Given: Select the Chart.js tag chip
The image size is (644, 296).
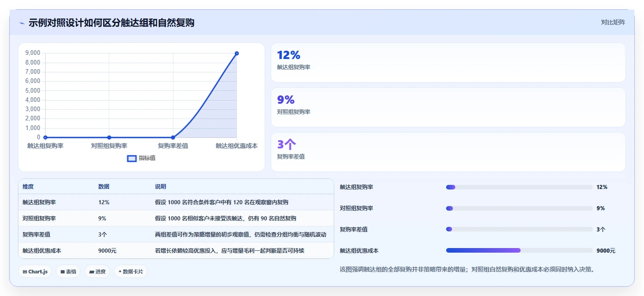Looking at the screenshot, I should pos(35,272).
